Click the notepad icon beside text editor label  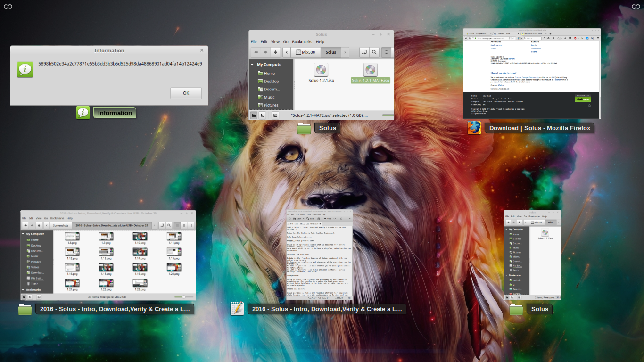[237, 309]
